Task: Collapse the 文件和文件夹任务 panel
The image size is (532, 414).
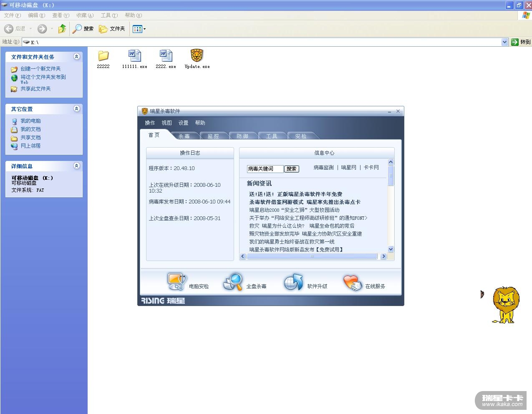Action: click(76, 57)
